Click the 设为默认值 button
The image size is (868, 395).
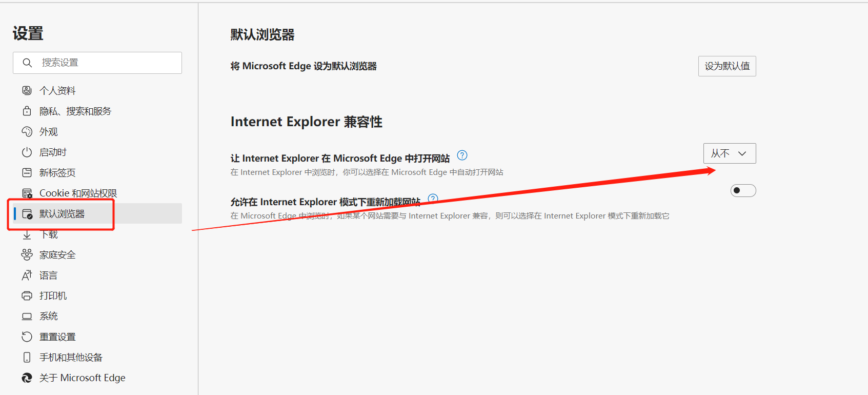(x=727, y=66)
